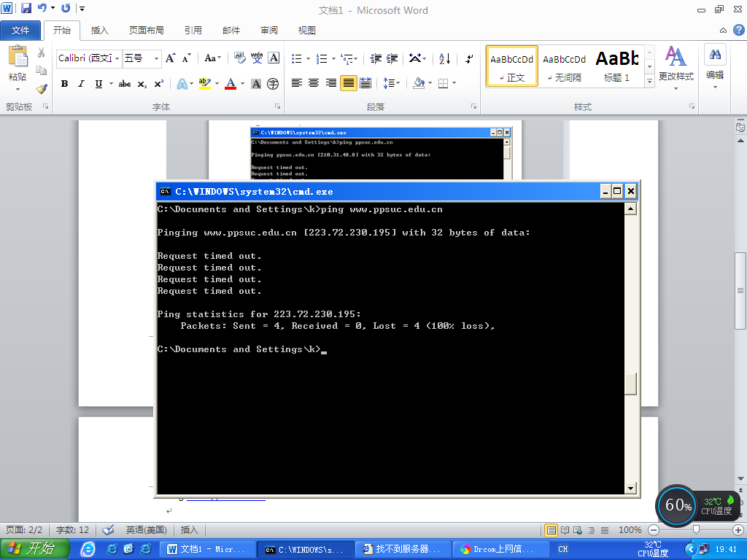Screen dimensions: 747x560
Task: Open the Change Case Aa dropdown
Action: (x=212, y=58)
